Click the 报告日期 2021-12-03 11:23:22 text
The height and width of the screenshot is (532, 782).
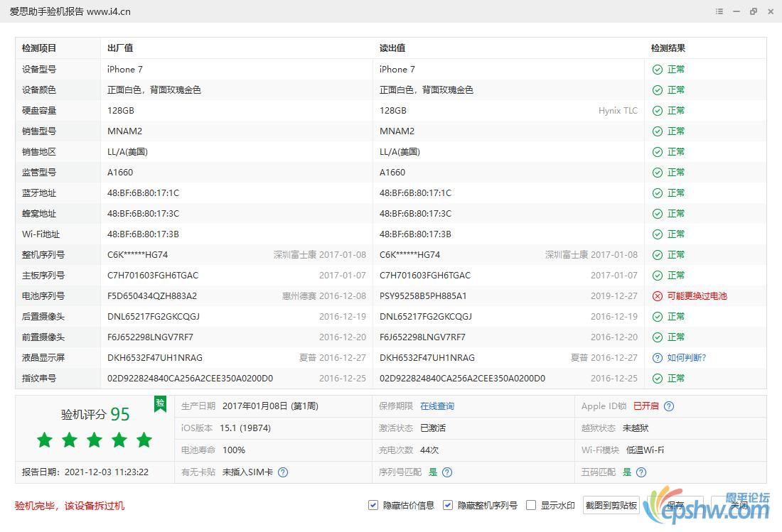click(85, 472)
